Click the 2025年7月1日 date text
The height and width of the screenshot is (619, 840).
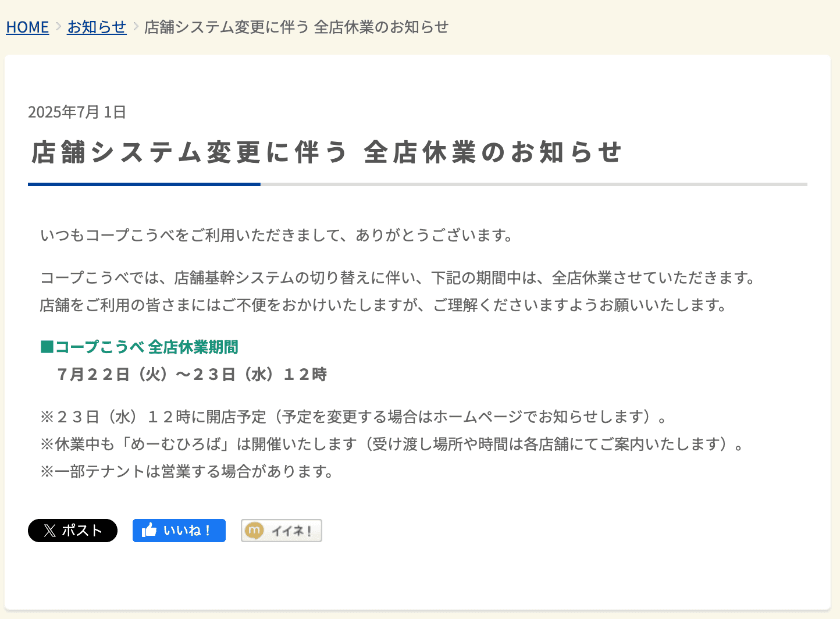[x=77, y=112]
